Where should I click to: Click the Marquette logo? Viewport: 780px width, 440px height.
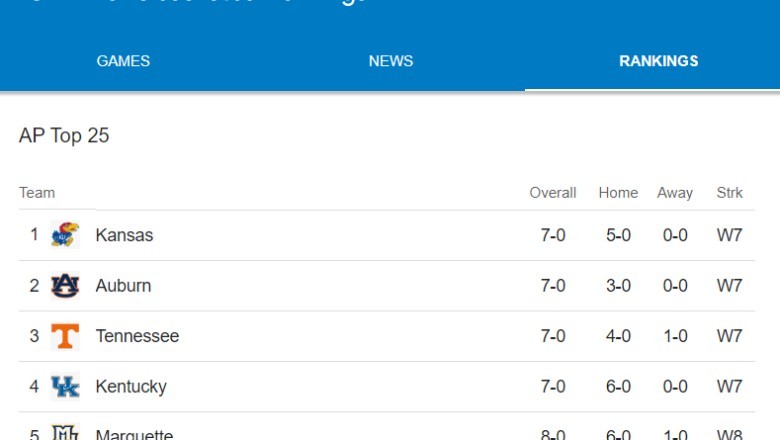[65, 432]
